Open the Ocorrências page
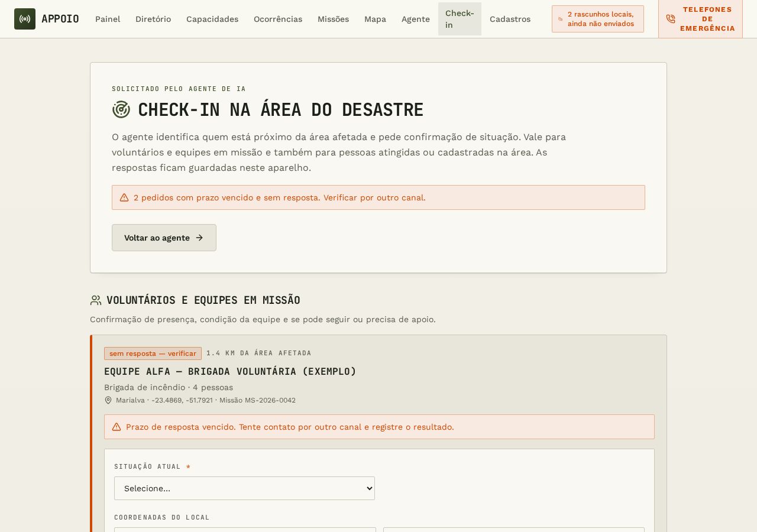 (278, 19)
